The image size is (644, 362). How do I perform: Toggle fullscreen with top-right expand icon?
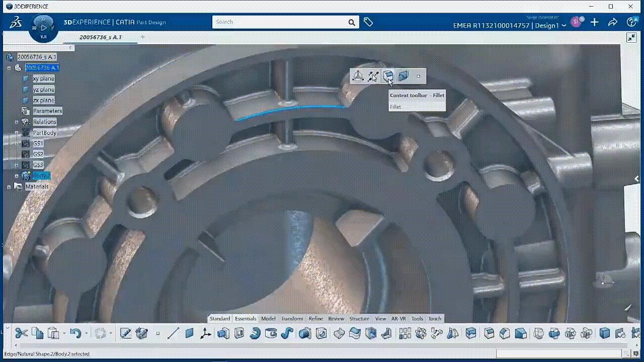[631, 38]
